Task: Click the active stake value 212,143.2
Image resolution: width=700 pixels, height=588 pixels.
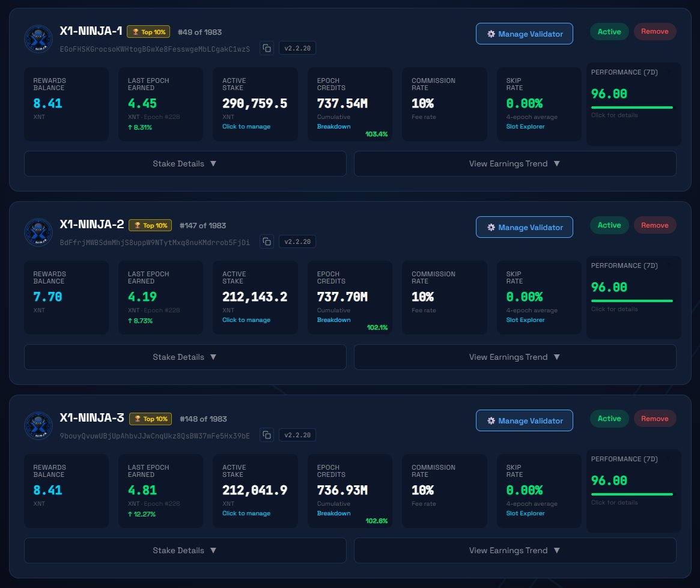Action: [x=255, y=297]
